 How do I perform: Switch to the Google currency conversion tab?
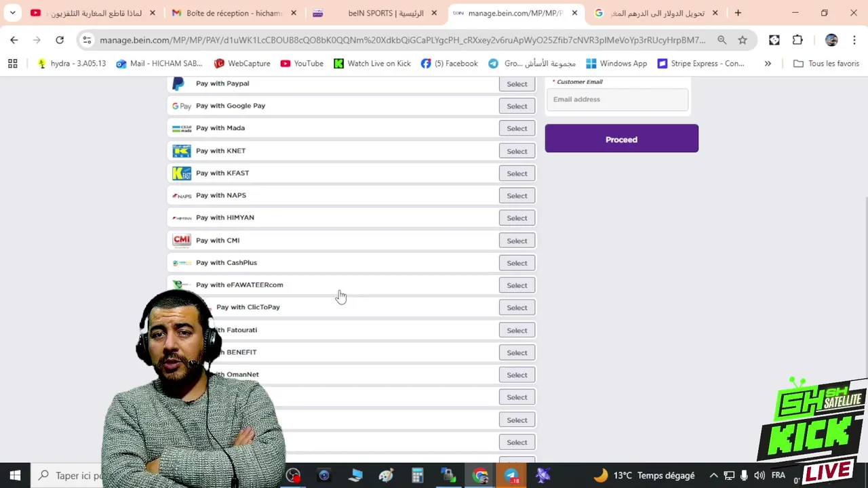[x=656, y=13]
